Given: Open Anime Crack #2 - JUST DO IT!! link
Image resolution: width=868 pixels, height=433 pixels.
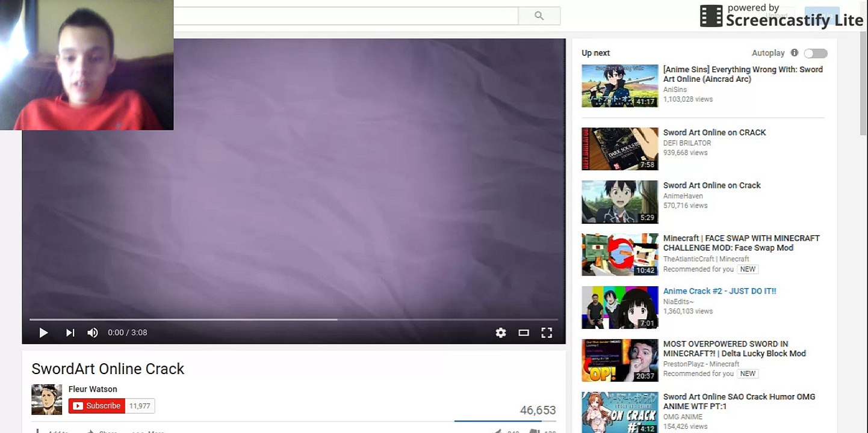Looking at the screenshot, I should pyautogui.click(x=720, y=291).
